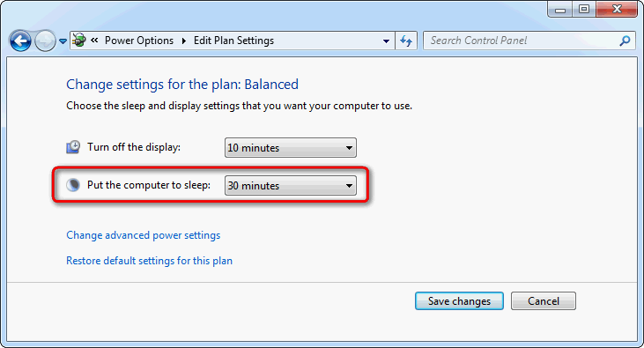Open the Put the computer to sleep dropdown
644x348 pixels.
click(x=291, y=185)
